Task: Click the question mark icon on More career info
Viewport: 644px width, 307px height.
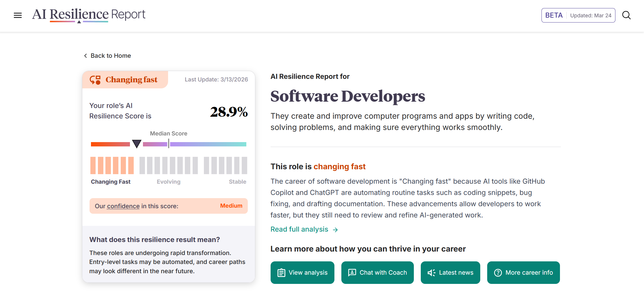Action: (498, 272)
